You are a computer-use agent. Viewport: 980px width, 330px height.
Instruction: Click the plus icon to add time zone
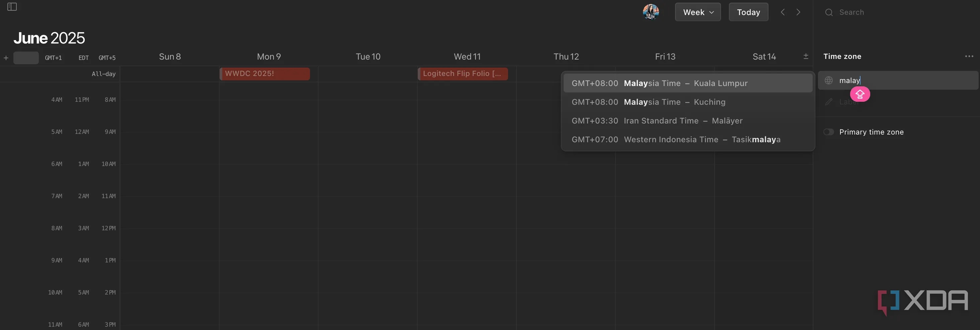6,58
